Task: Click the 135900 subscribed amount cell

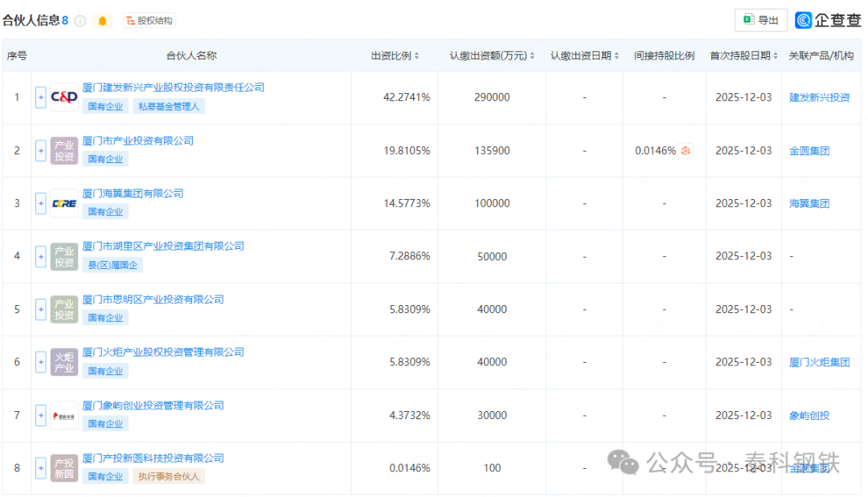Action: (x=492, y=150)
